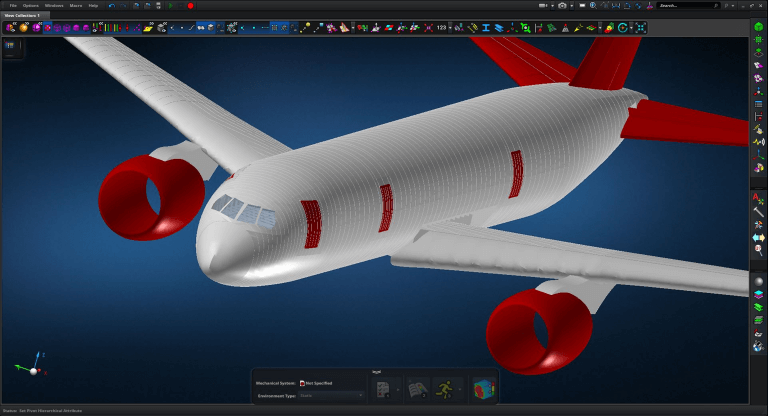Click the magnifier zoom icon in top bar
Viewport: 768px width, 416px height.
593,5
